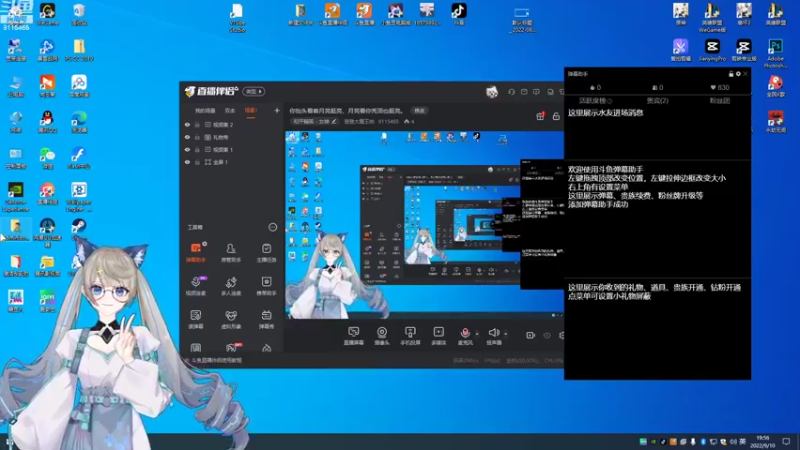This screenshot has width=800, height=450.
Task: Add a 摄像头 camera source
Action: pos(382,336)
